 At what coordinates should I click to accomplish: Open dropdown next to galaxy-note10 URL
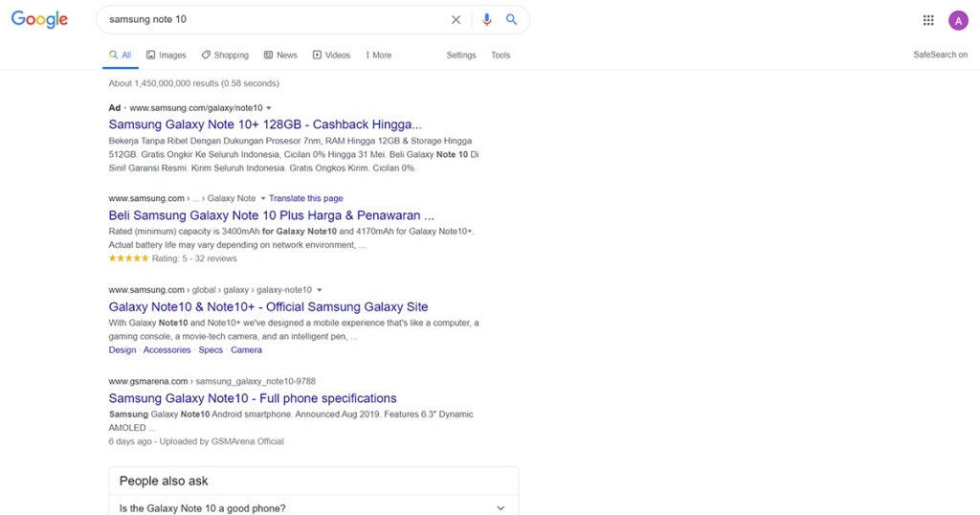(320, 290)
